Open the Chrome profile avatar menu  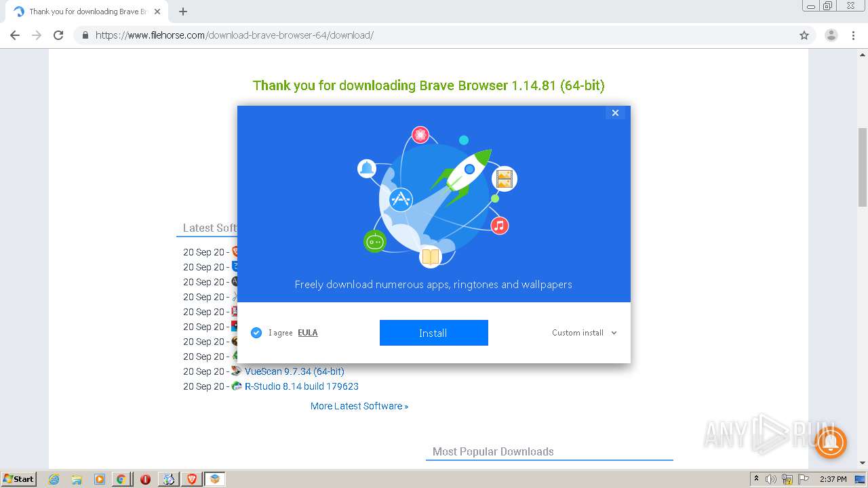tap(831, 35)
